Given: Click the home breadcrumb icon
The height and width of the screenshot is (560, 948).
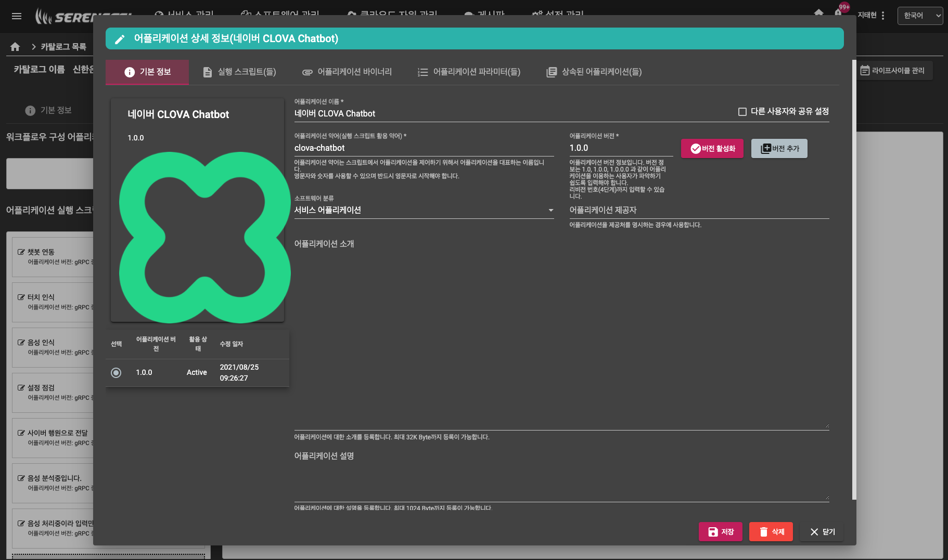Looking at the screenshot, I should pos(15,47).
